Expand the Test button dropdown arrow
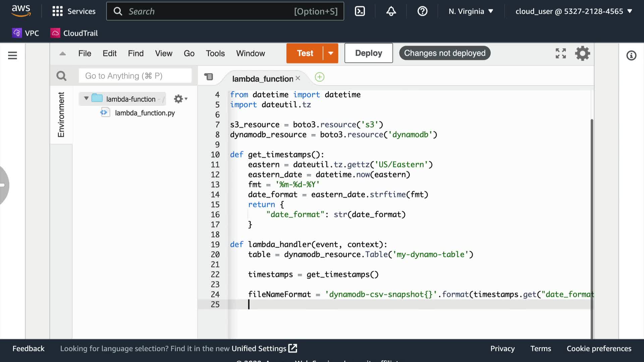 331,53
